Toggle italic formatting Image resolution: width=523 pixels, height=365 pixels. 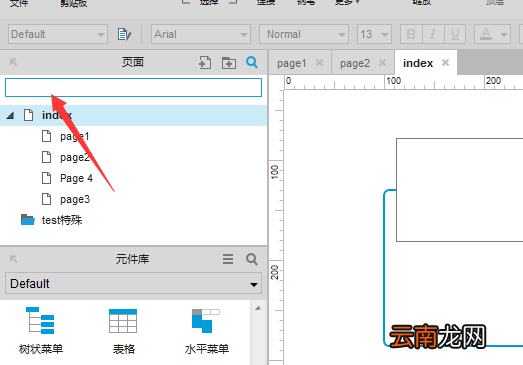tap(433, 34)
